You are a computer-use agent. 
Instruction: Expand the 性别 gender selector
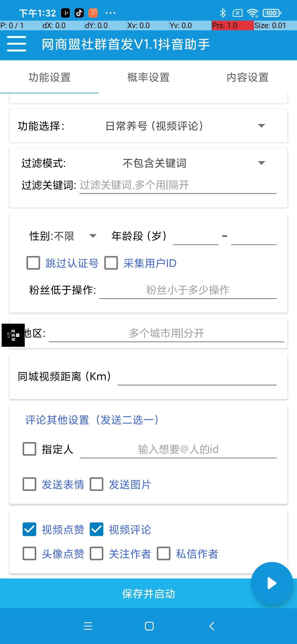pyautogui.click(x=93, y=236)
